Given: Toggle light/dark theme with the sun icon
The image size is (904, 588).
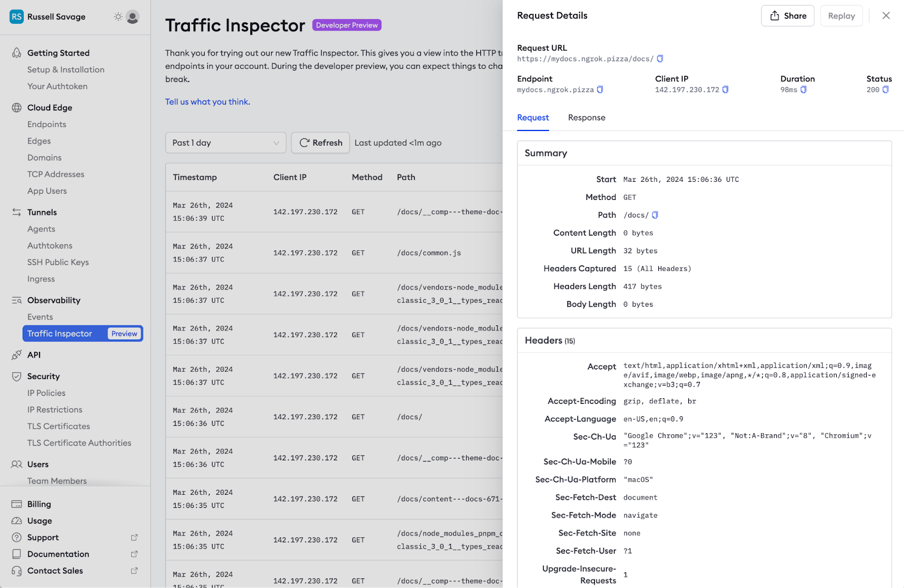Looking at the screenshot, I should pos(118,17).
